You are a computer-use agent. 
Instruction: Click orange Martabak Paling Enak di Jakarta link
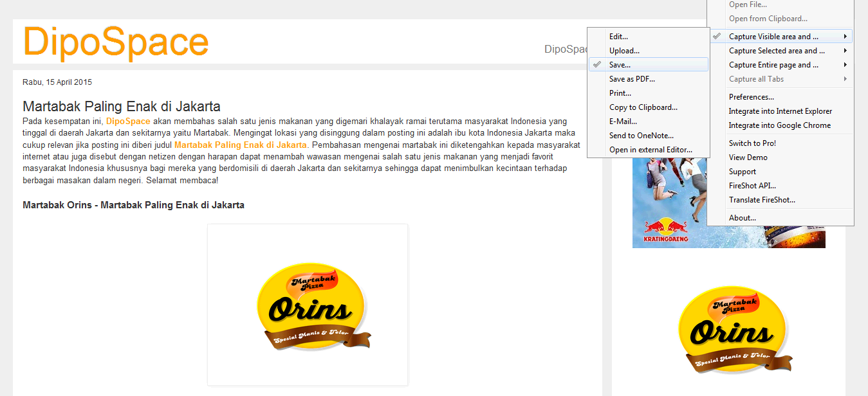click(x=241, y=145)
